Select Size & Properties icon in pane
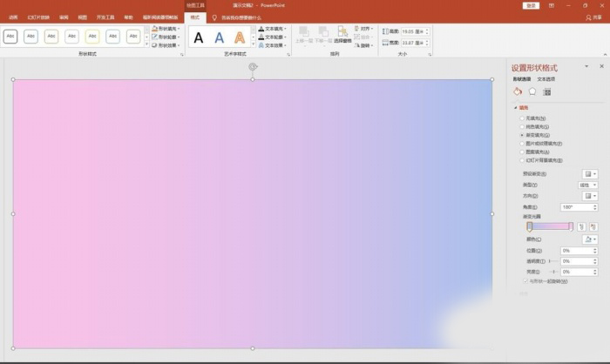 click(547, 92)
